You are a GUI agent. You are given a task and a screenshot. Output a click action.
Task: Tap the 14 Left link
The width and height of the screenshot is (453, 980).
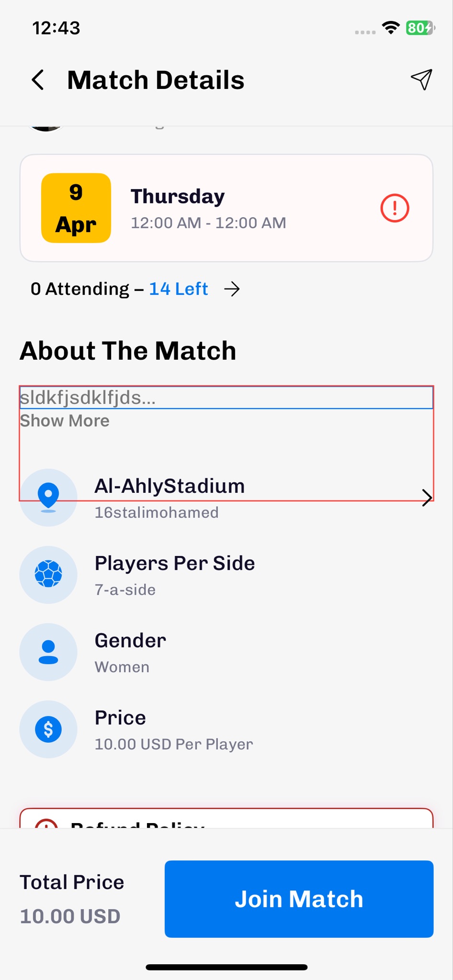click(x=178, y=289)
